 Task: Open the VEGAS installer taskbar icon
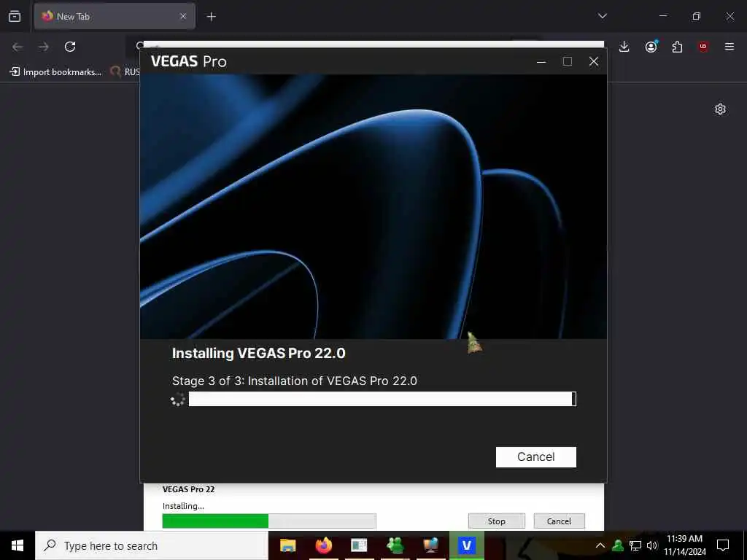(467, 545)
